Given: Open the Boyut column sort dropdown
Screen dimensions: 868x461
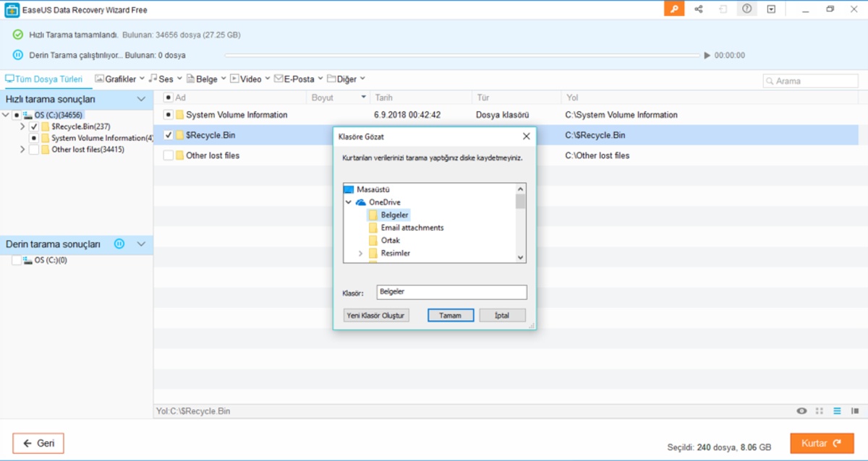Looking at the screenshot, I should (363, 98).
